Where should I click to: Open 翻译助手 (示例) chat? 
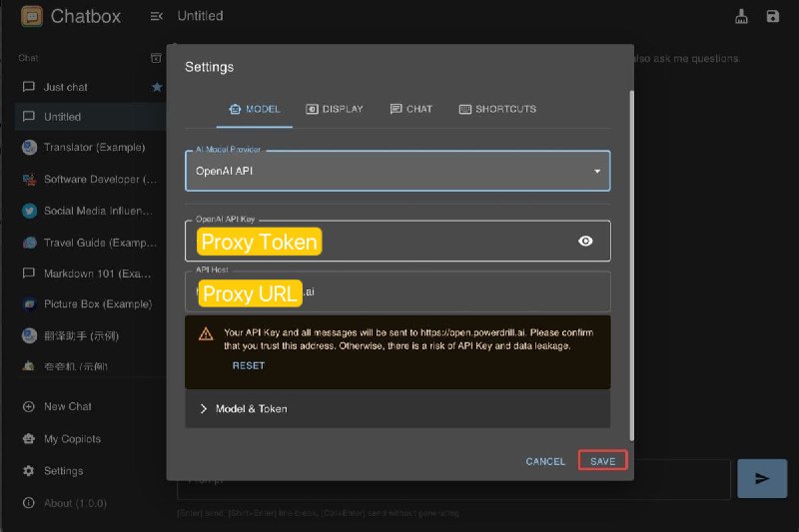click(x=91, y=336)
